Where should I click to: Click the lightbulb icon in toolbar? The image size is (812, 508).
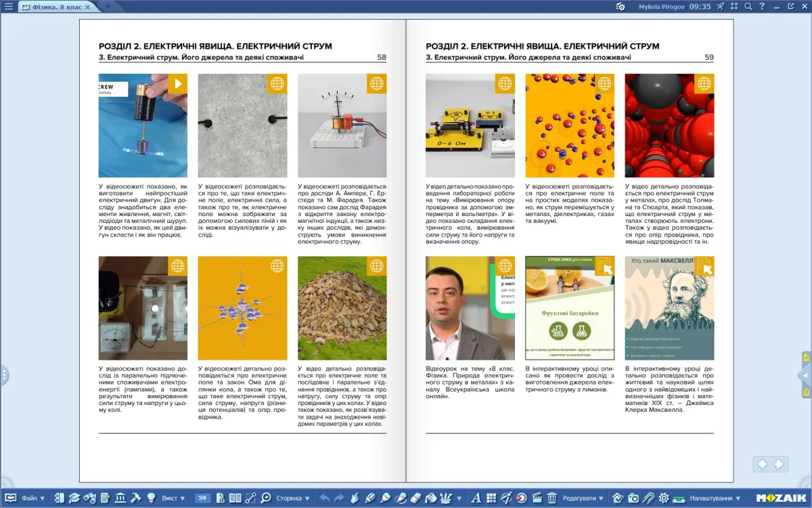coord(151,498)
